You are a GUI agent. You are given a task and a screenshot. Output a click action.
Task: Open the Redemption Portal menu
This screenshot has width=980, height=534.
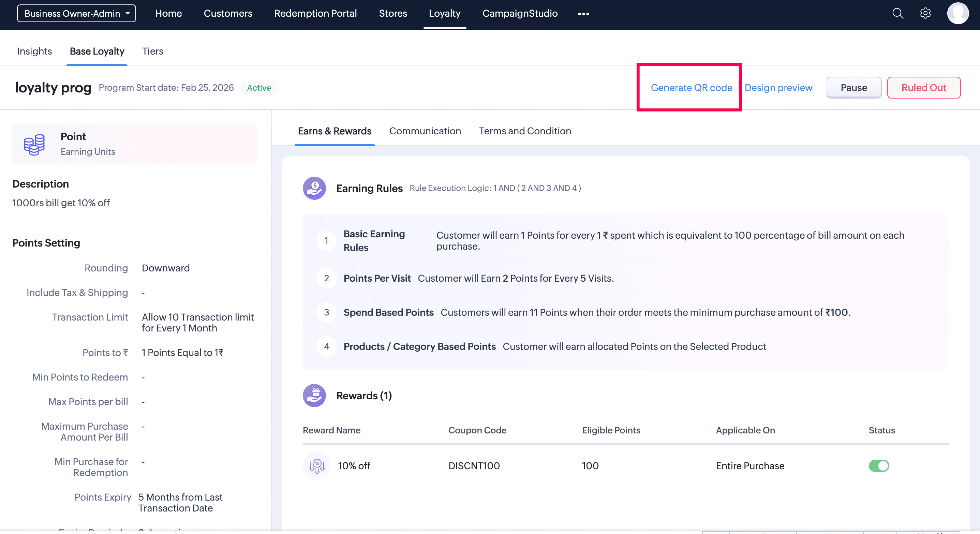(315, 13)
